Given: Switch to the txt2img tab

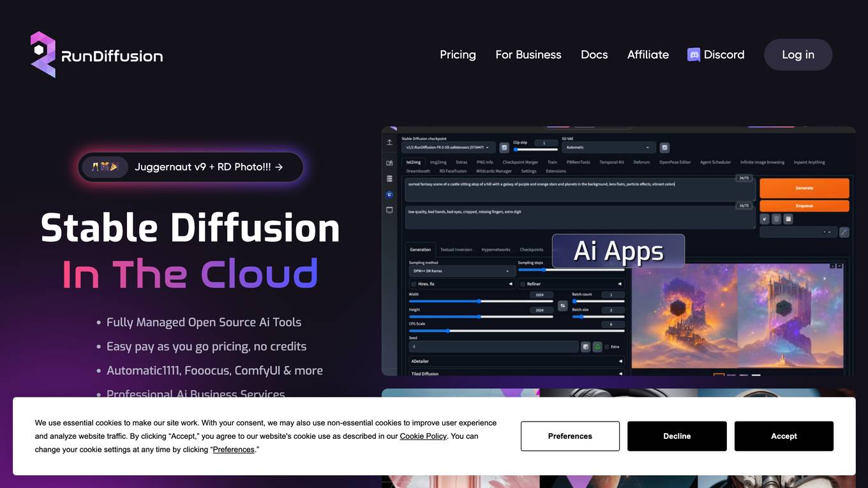Looking at the screenshot, I should point(414,162).
